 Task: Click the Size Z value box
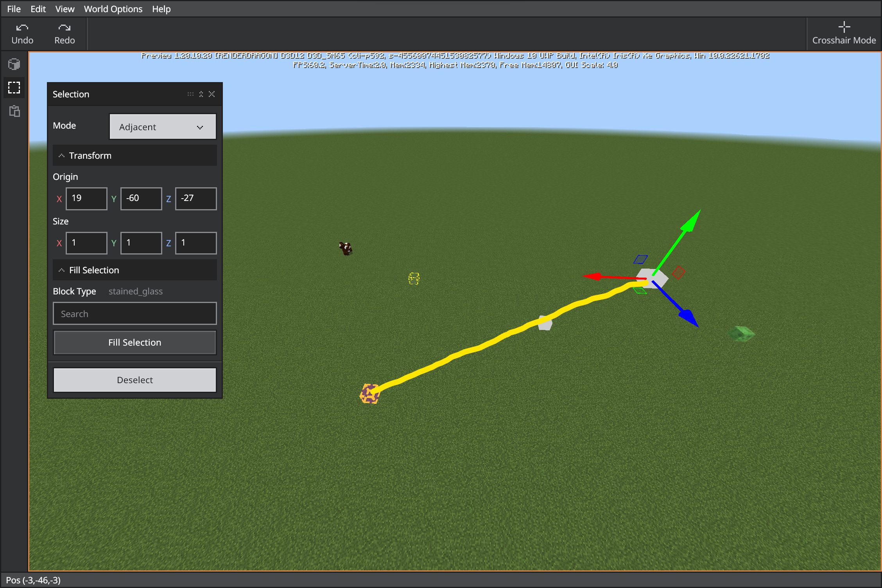pos(196,243)
